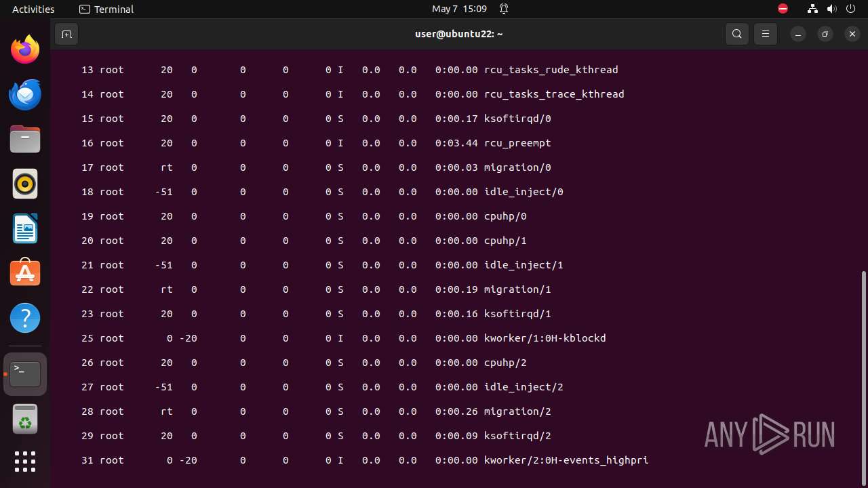Click the cpuhp/2 process name

(x=505, y=363)
